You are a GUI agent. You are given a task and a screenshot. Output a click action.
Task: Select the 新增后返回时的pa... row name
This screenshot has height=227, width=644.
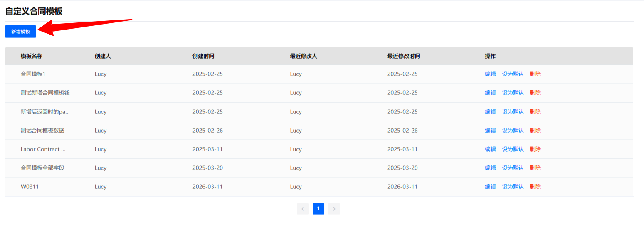(46, 112)
